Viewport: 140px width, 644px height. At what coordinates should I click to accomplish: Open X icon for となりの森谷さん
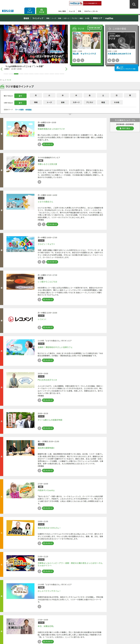(44, 224)
